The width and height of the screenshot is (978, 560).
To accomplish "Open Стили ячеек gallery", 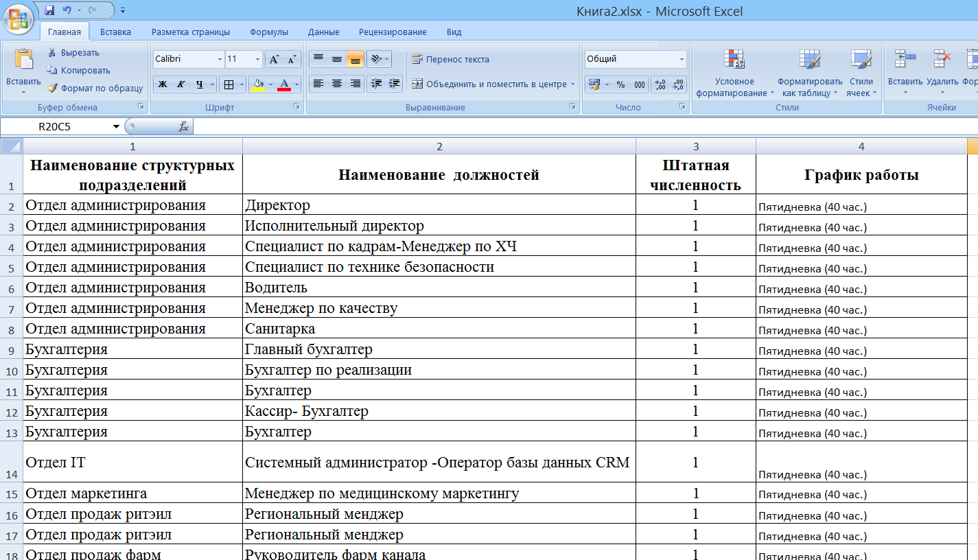I will pyautogui.click(x=861, y=74).
